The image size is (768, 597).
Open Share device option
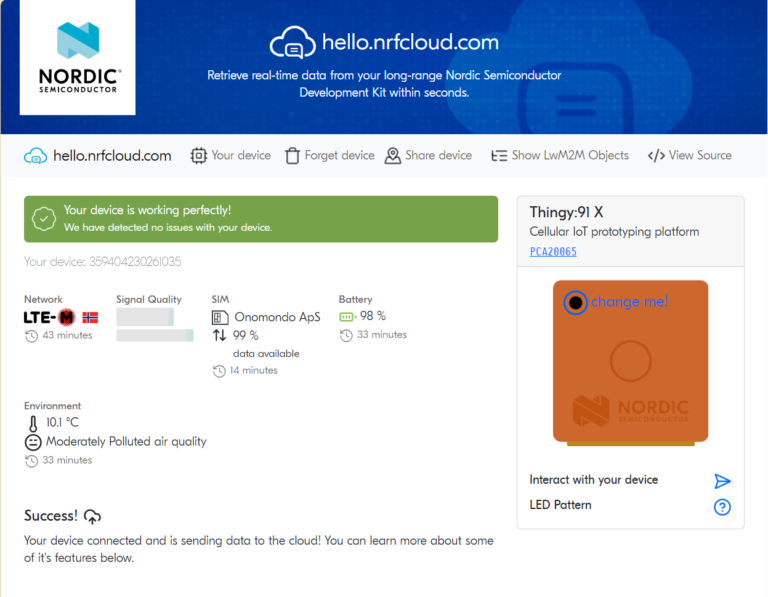pos(428,156)
